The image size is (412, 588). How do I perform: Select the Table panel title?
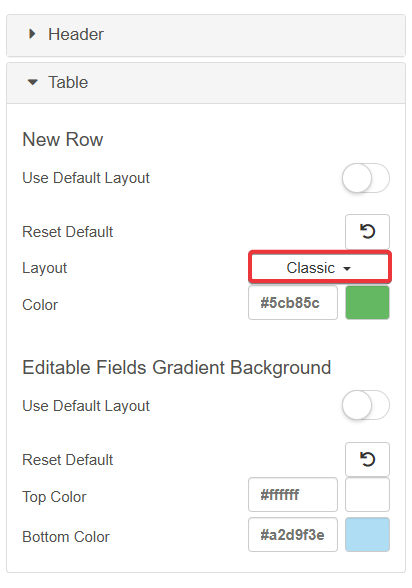pyautogui.click(x=68, y=82)
